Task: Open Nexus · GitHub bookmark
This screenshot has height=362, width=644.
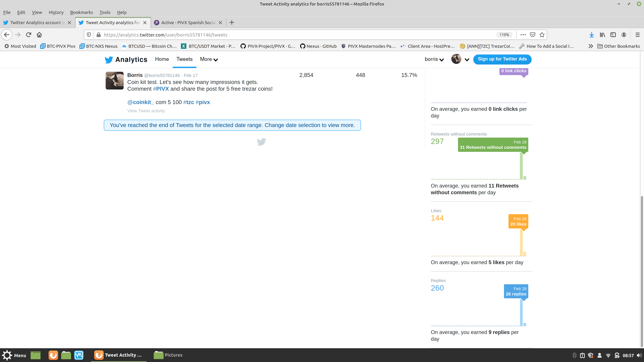Action: 318,46
